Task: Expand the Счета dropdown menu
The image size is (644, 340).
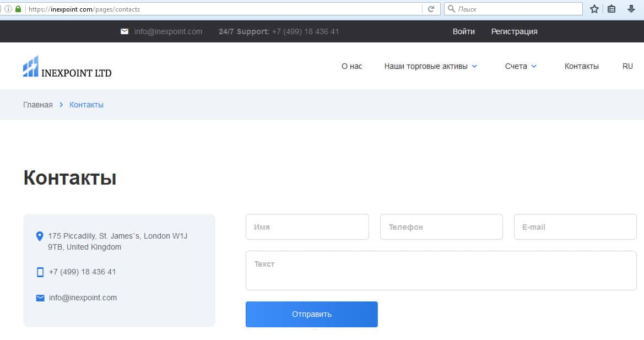Action: point(521,66)
